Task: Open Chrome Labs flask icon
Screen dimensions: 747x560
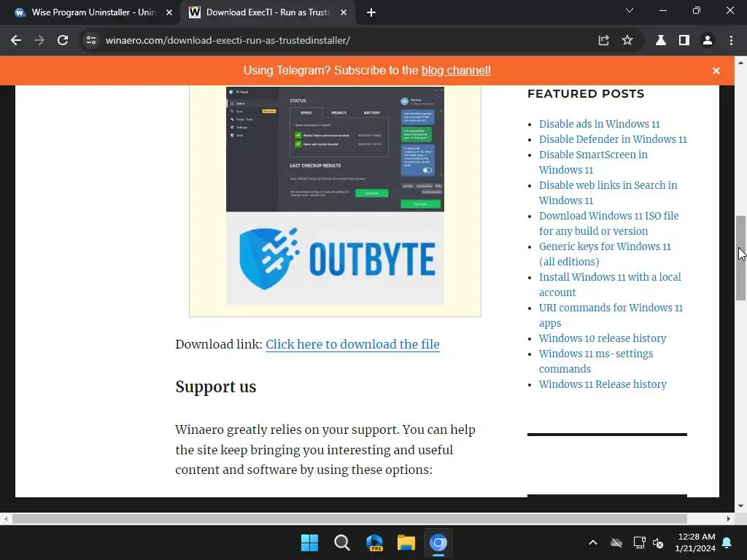Action: (661, 41)
